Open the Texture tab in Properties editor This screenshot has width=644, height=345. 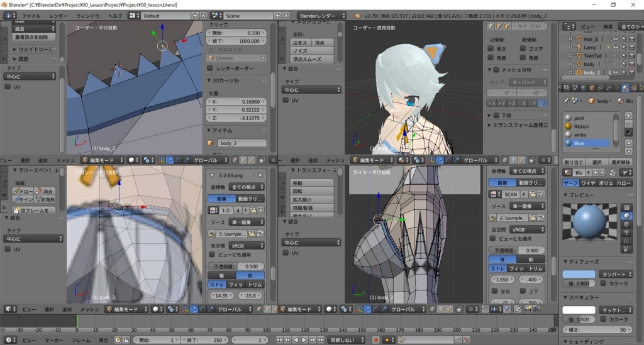(x=635, y=88)
